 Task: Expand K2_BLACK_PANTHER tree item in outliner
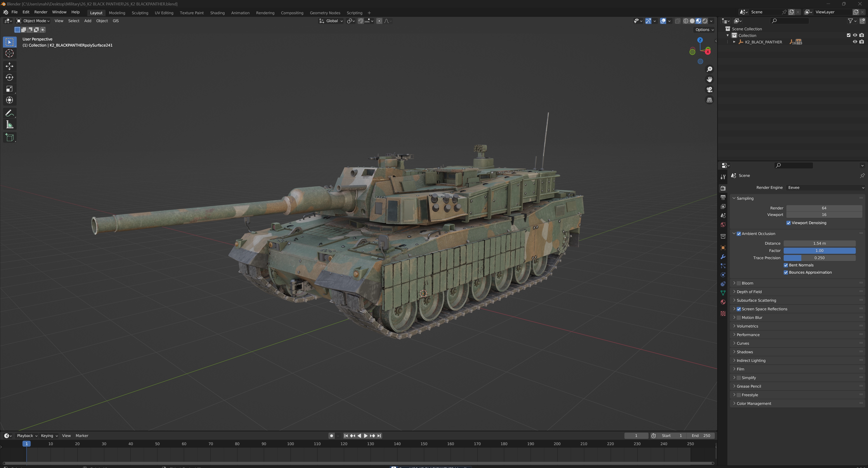734,42
